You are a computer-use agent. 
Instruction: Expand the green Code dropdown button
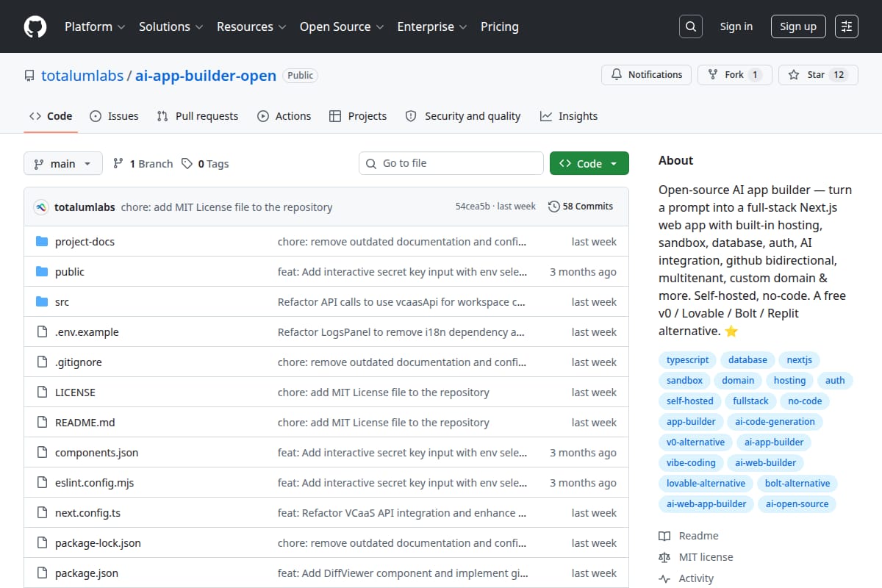coord(589,164)
